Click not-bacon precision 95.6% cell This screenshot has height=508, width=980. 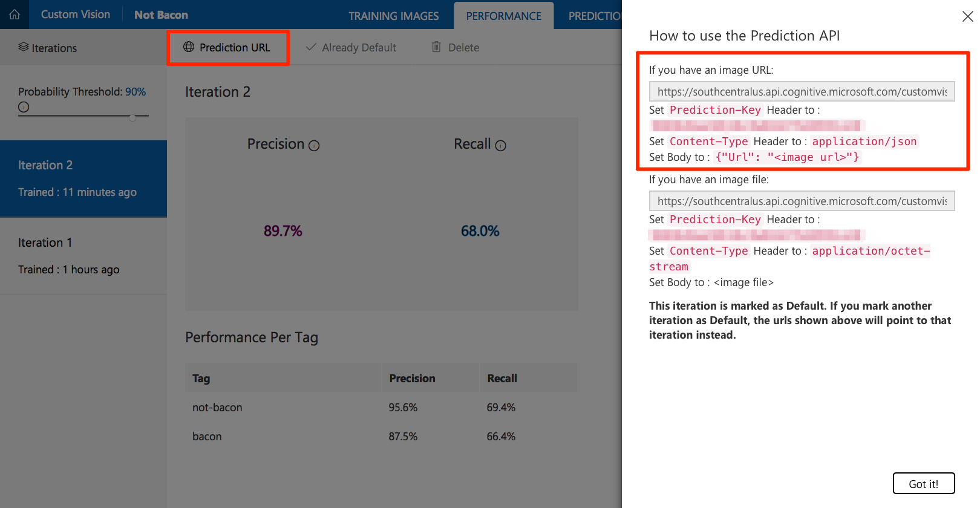(403, 408)
